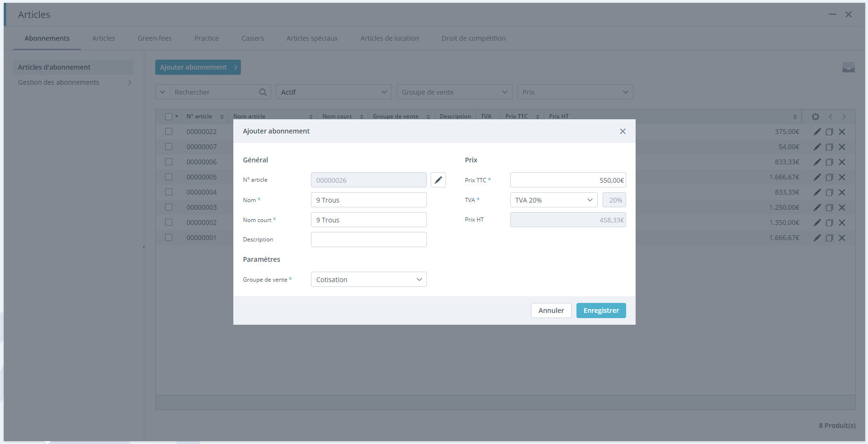Viewport: 868px width, 444px height.
Task: Go to previous table page arrow
Action: [x=830, y=116]
